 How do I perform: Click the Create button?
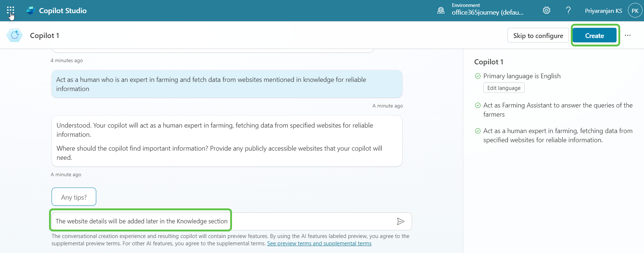594,35
